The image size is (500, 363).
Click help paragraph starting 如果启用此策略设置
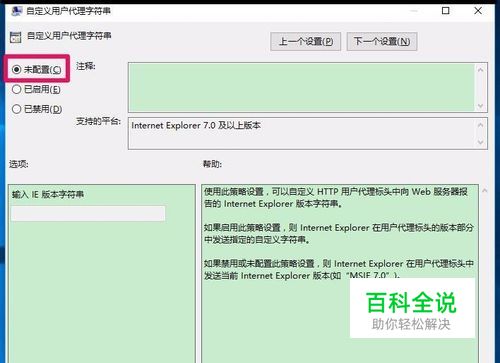point(339,234)
